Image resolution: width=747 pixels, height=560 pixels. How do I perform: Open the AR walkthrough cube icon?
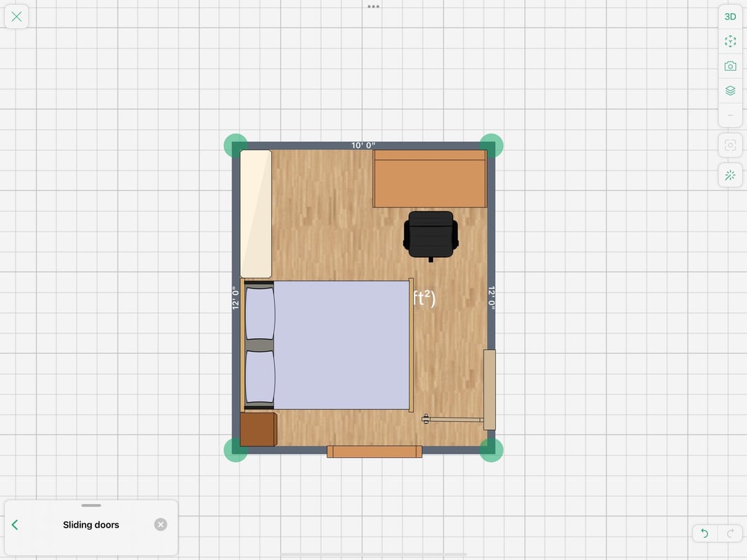click(730, 41)
